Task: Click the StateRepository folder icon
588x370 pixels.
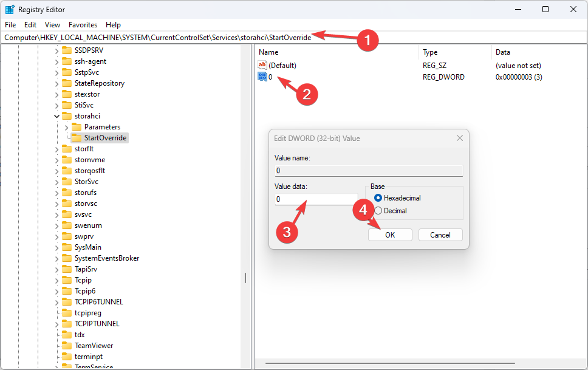Action: [x=67, y=83]
